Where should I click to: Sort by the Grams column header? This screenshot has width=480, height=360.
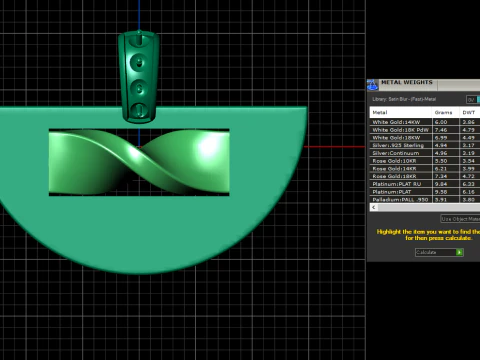point(446,112)
